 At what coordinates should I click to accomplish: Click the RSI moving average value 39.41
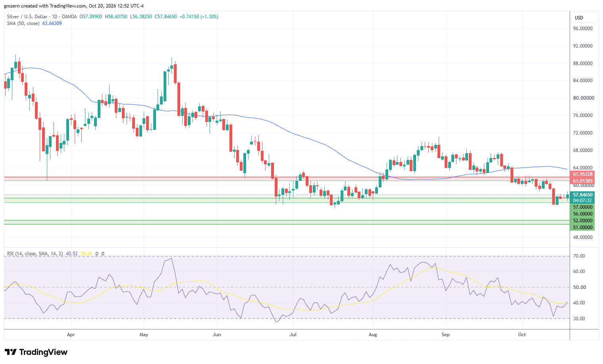[86, 254]
